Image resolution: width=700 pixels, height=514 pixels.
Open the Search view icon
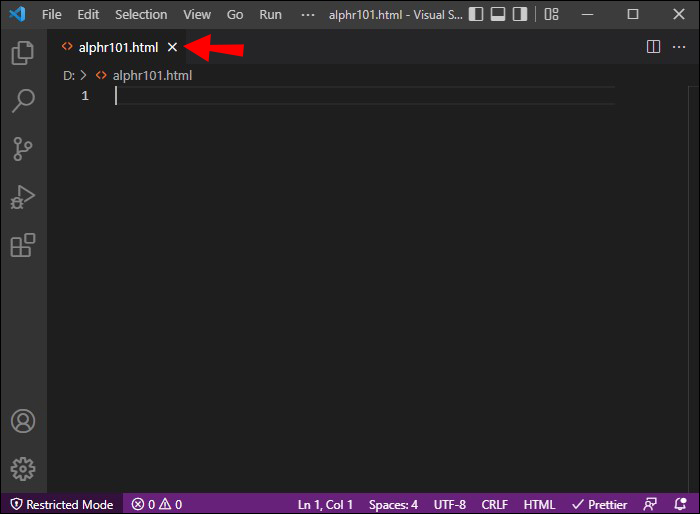pos(22,101)
